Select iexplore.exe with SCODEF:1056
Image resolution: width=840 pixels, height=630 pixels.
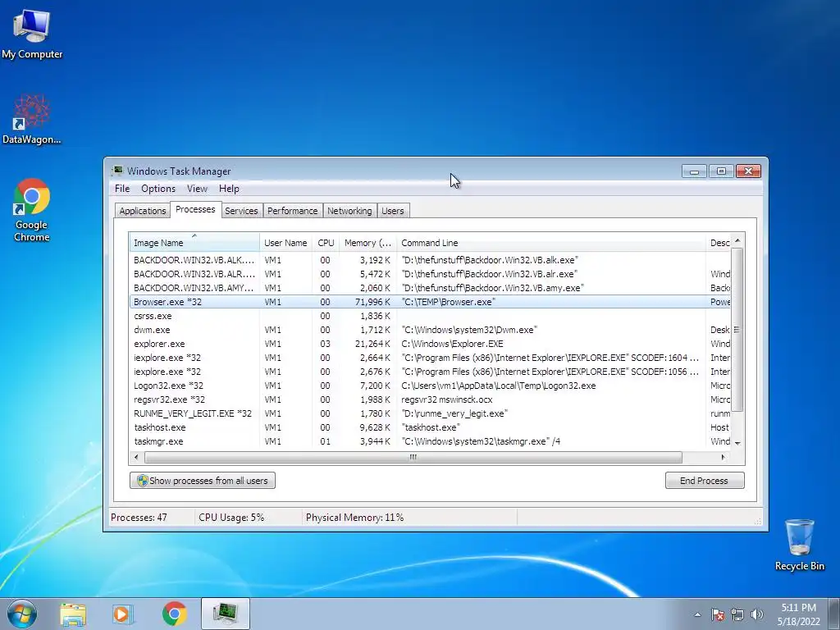tap(430, 372)
